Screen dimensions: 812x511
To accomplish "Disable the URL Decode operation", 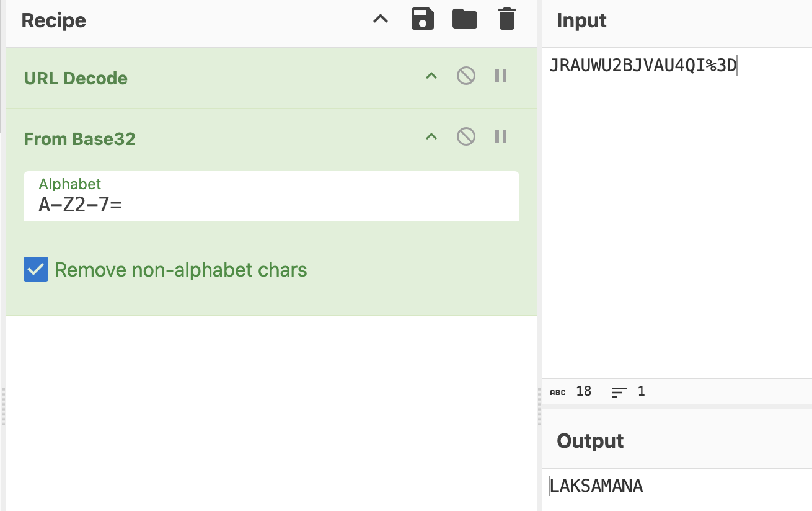I will click(466, 76).
